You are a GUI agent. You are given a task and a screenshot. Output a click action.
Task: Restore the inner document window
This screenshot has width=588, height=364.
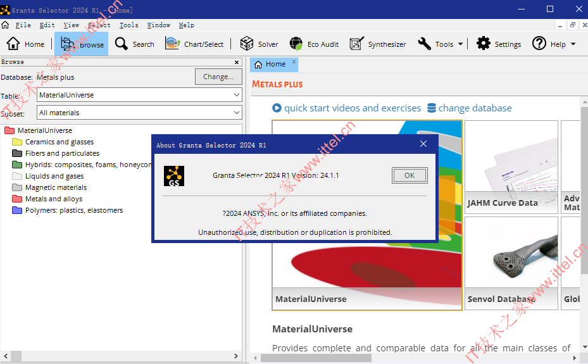572,25
